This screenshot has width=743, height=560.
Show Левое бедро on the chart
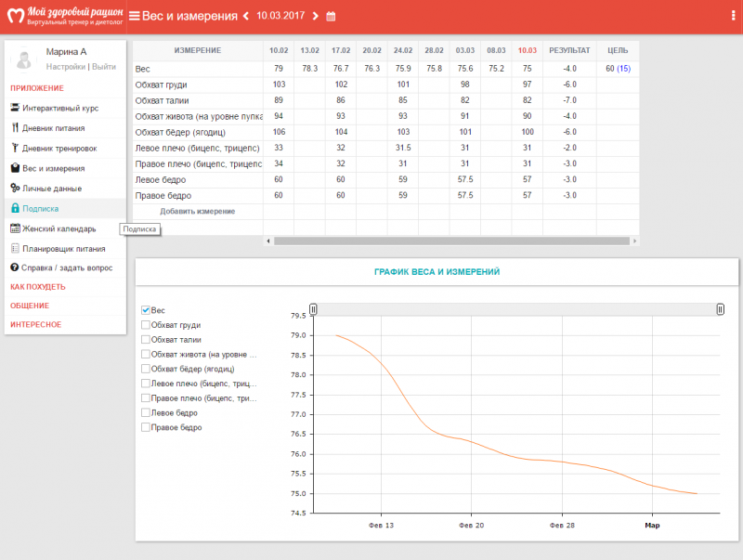coord(146,412)
